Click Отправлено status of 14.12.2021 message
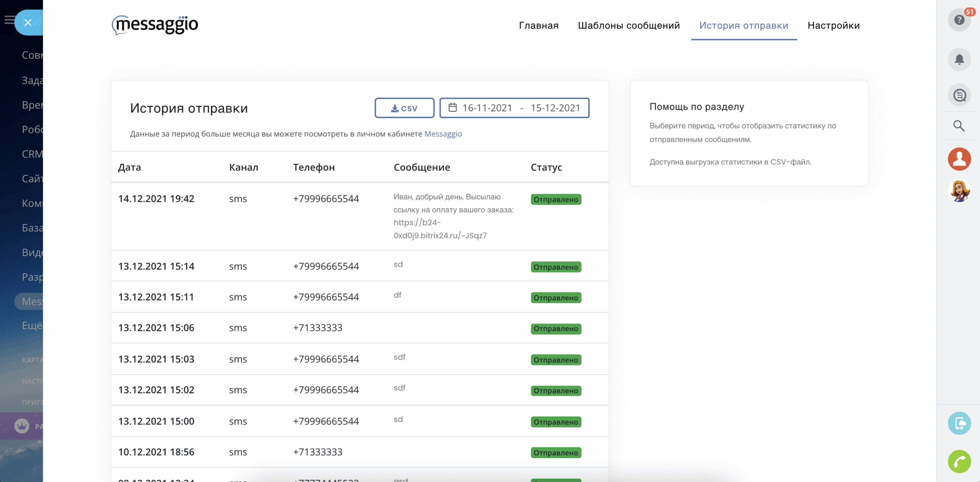This screenshot has height=482, width=980. tap(555, 199)
